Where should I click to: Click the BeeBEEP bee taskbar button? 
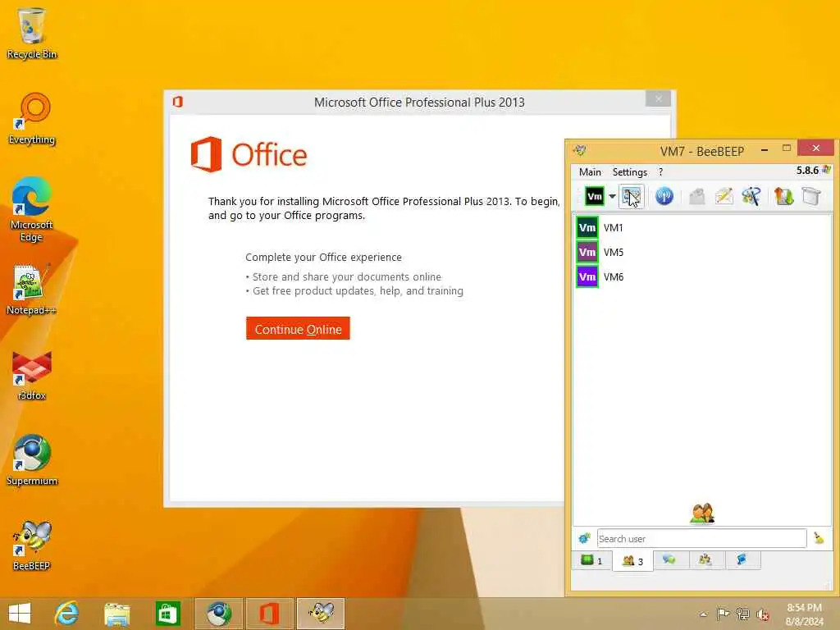(x=321, y=614)
